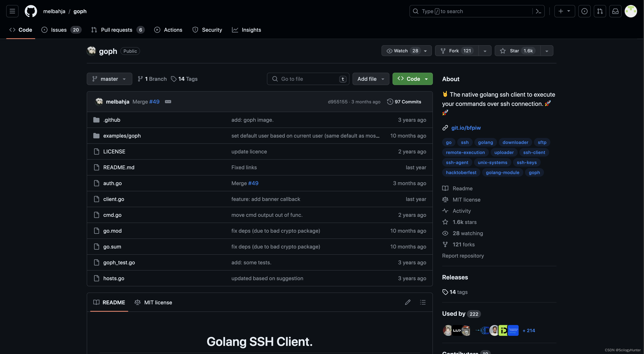The width and height of the screenshot is (644, 354).
Task: Expand the Fork options dropdown arrow
Action: tap(485, 51)
